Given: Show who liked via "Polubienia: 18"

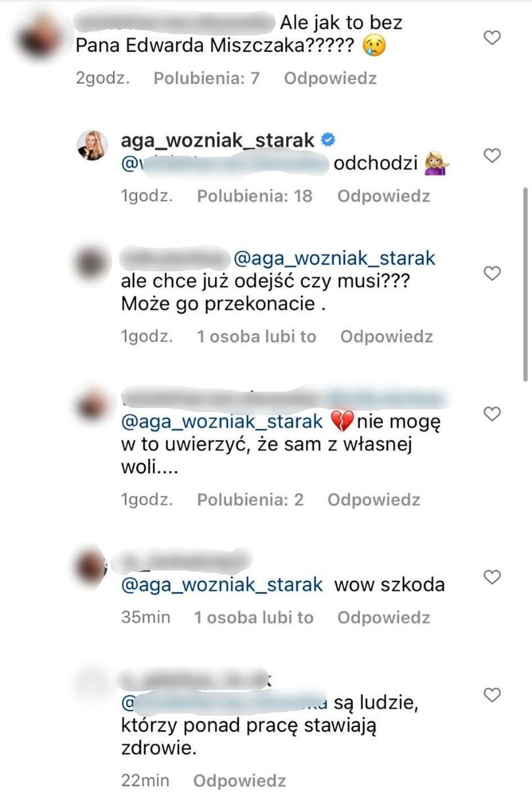Looking at the screenshot, I should point(255,196).
